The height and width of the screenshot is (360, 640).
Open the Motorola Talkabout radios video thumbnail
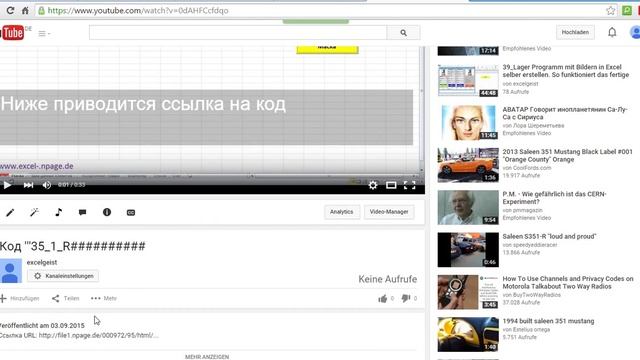(468, 292)
